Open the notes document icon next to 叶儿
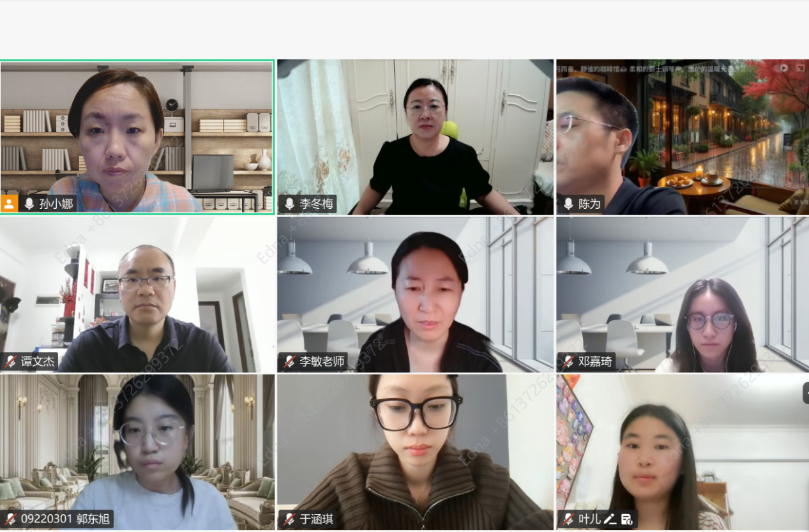 (x=626, y=519)
